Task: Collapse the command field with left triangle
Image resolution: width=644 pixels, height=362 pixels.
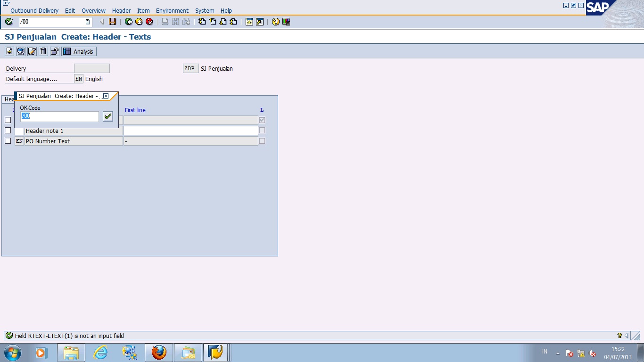Action: click(x=102, y=22)
